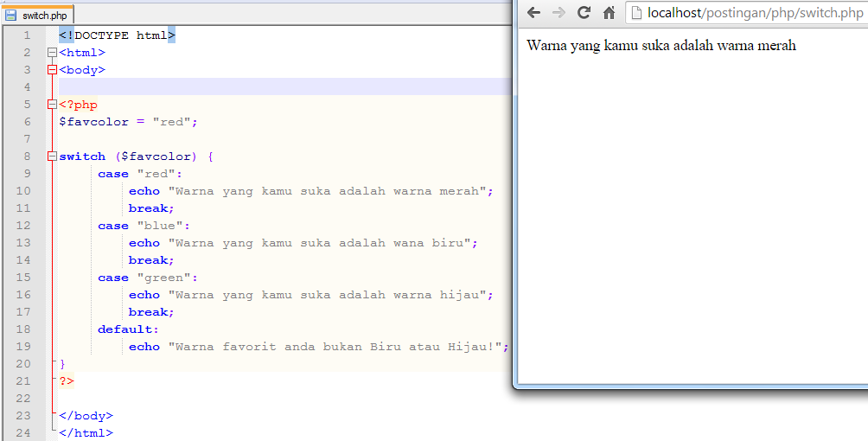Click the browser Forward arrow
Image resolution: width=868 pixels, height=441 pixels.
[x=558, y=12]
